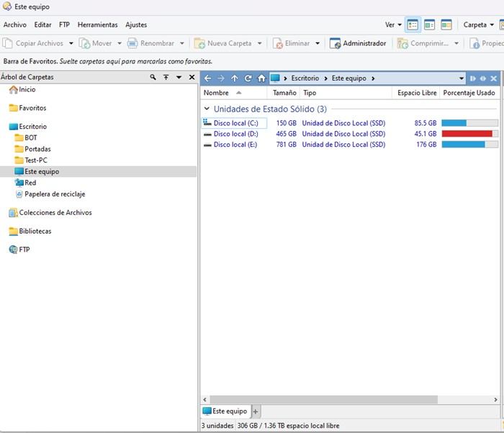Select Disco local (C:) drive
Image resolution: width=504 pixels, height=433 pixels.
235,123
